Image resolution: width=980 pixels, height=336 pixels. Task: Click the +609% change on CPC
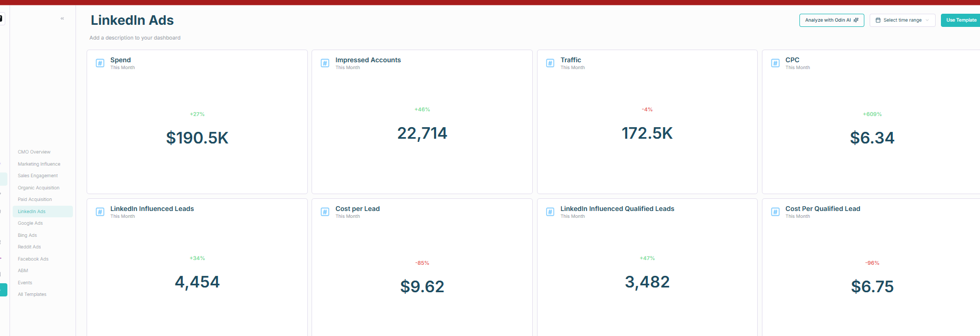click(x=872, y=114)
